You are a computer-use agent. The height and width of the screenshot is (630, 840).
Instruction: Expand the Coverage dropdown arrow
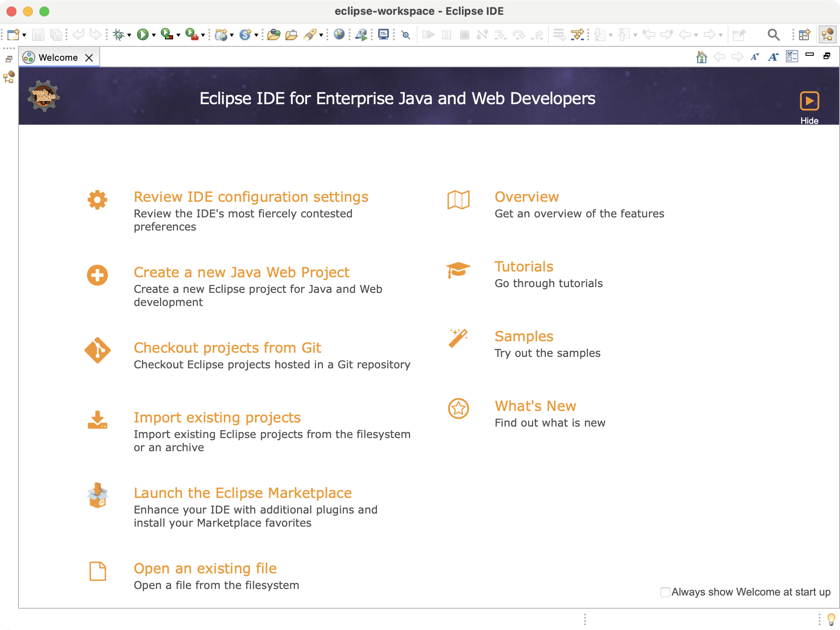click(178, 35)
